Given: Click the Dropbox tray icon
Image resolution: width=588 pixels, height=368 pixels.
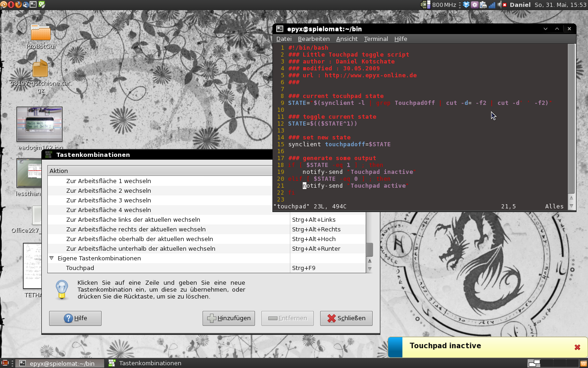Looking at the screenshot, I should [x=466, y=5].
